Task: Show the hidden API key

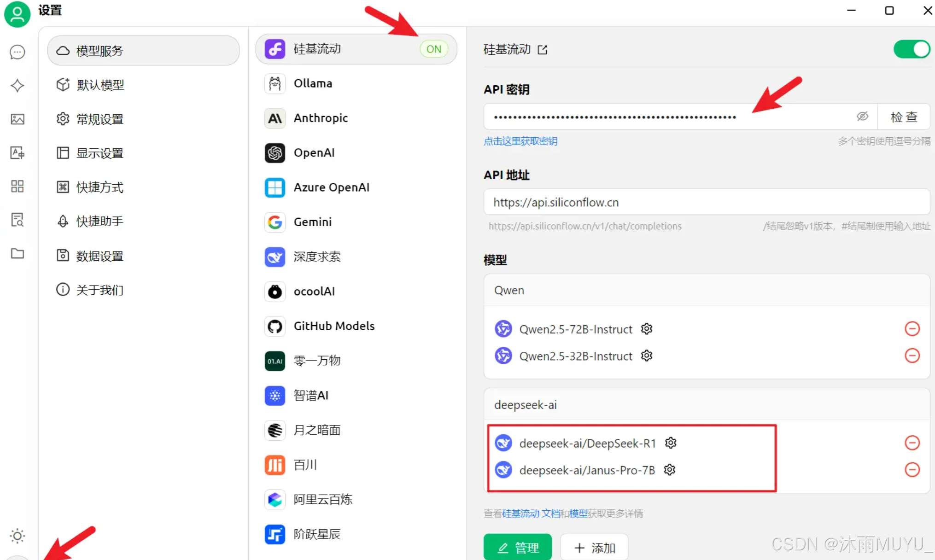Action: pyautogui.click(x=862, y=117)
